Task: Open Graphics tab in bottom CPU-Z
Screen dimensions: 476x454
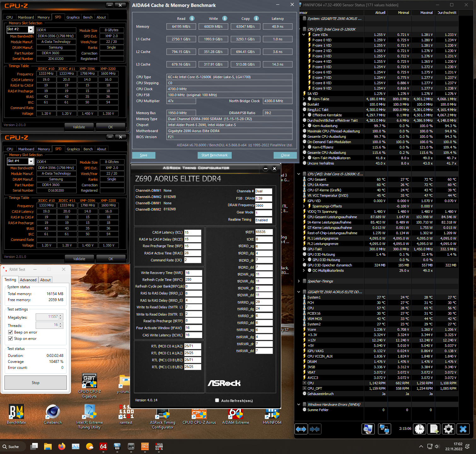Action: point(73,149)
